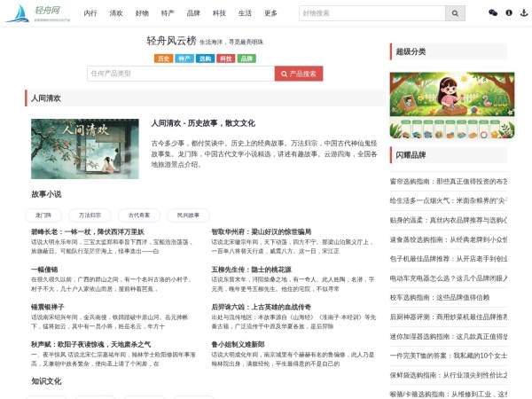Image resolution: width=532 pixels, height=399 pixels.
Task: Open article 给生活多一点烟火气
Action: [x=449, y=201]
